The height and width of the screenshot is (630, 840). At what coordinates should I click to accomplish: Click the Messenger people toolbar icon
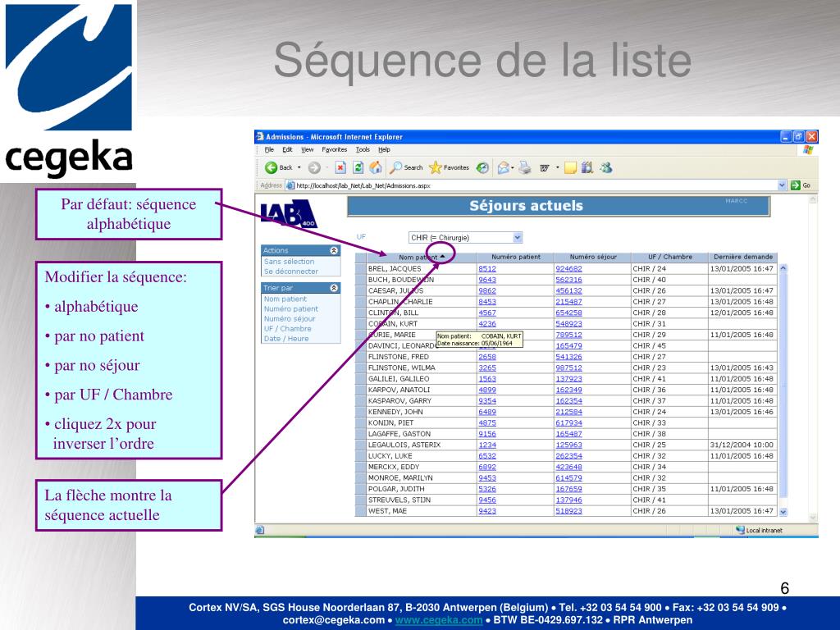(x=606, y=167)
